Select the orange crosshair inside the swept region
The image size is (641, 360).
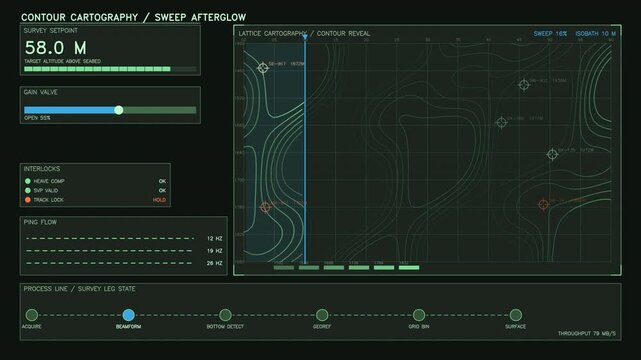pos(265,207)
